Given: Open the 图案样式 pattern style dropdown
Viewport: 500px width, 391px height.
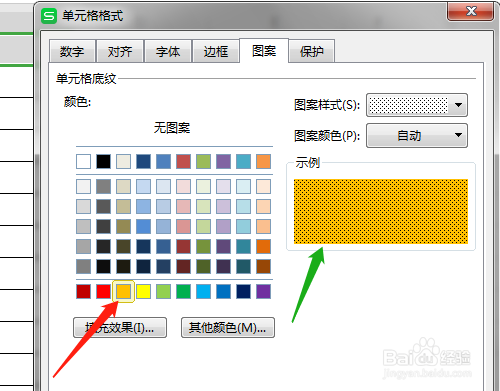Looking at the screenshot, I should [417, 105].
